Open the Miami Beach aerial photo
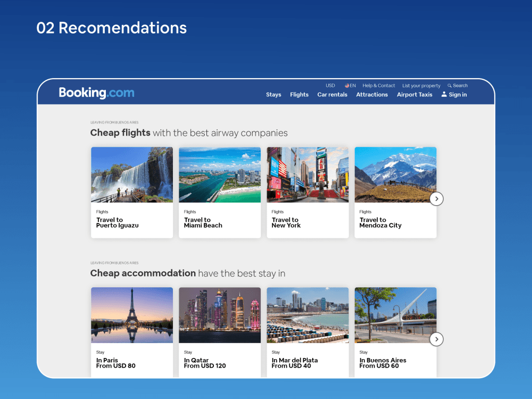This screenshot has width=532, height=399. 220,174
